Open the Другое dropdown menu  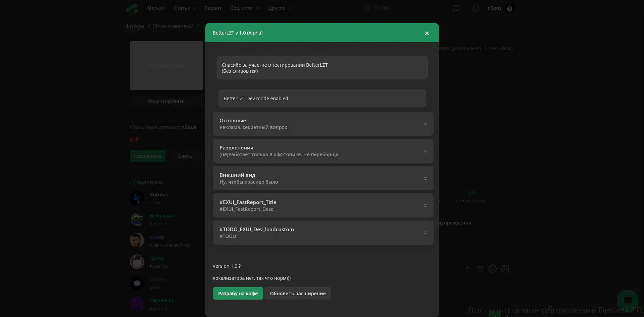tap(280, 8)
